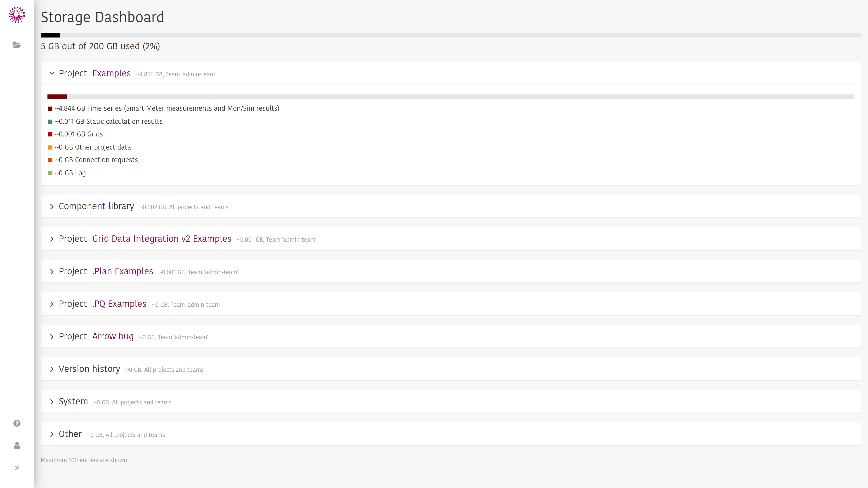Click the teal Static calculation results swatch
Viewport: 868px width, 488px height.
click(50, 122)
